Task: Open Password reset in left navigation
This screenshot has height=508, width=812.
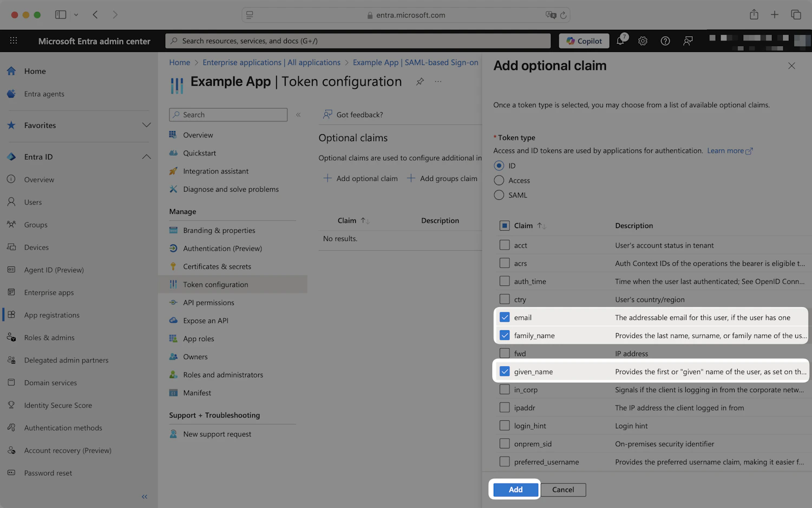Action: pyautogui.click(x=48, y=473)
